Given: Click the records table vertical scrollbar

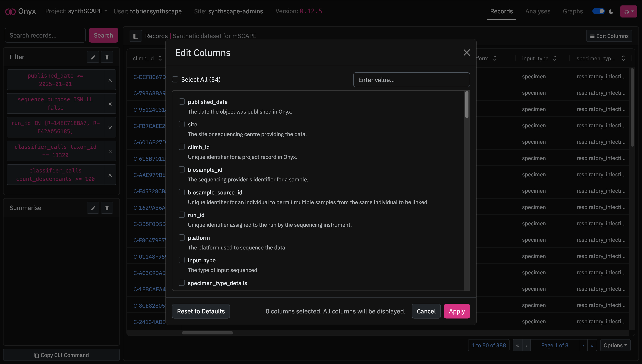Looking at the screenshot, I should tap(632, 108).
